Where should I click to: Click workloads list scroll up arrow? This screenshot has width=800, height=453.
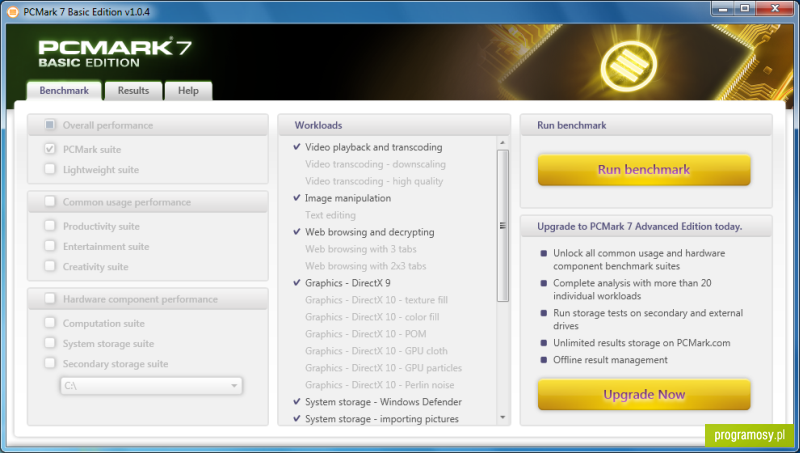(503, 143)
